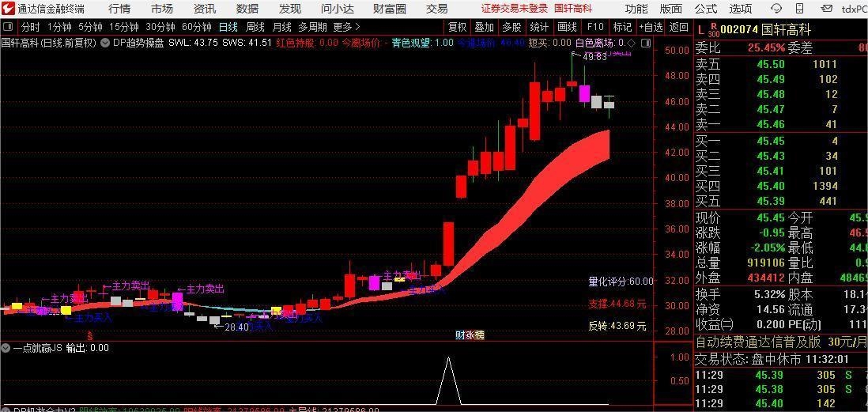The height and width of the screenshot is (412, 868).
Task: Click stock code 002074 国轩高科 header
Action: click(765, 30)
